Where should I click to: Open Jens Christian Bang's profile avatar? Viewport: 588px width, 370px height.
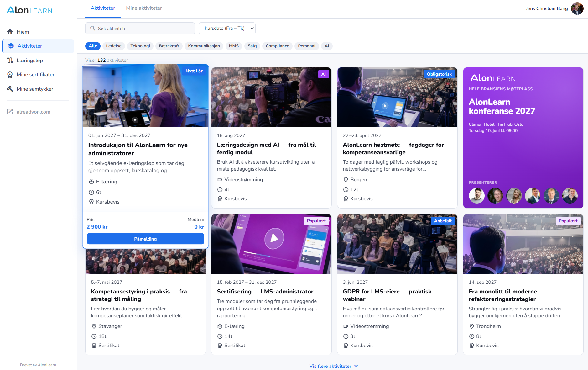click(x=577, y=8)
